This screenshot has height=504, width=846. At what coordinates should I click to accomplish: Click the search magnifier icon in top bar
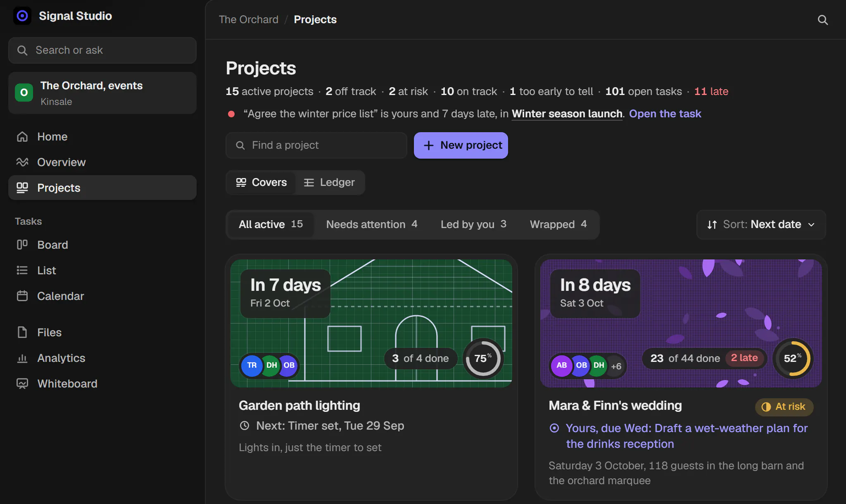tap(822, 20)
